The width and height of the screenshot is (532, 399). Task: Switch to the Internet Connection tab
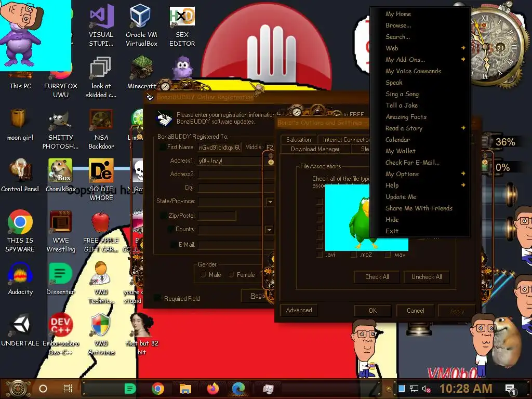(x=344, y=139)
